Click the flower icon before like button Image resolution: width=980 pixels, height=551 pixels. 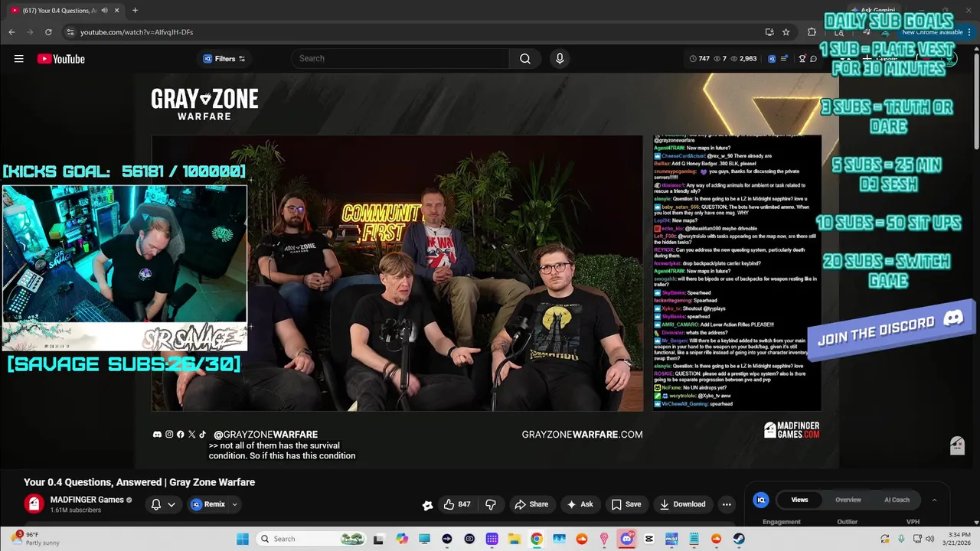coord(428,504)
